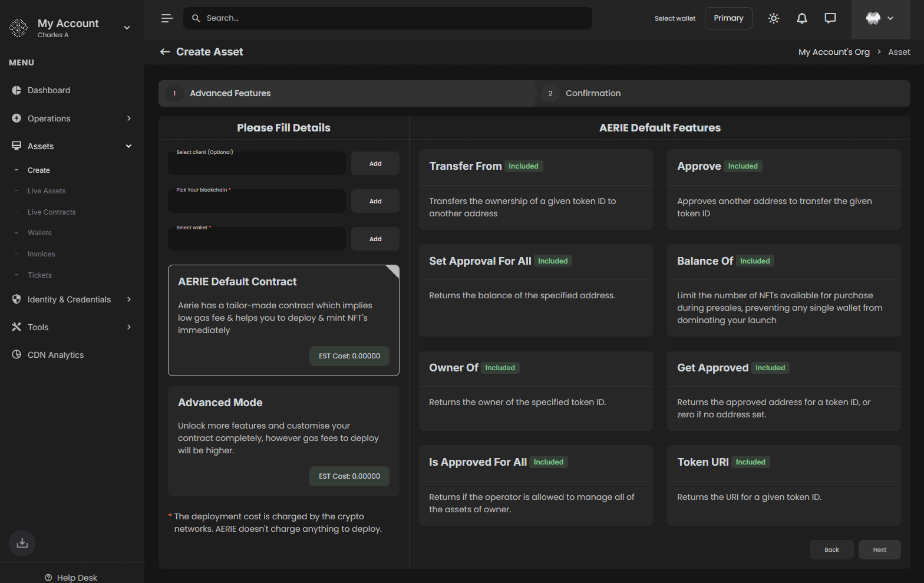Click the CDN Analytics chart icon

(x=16, y=354)
